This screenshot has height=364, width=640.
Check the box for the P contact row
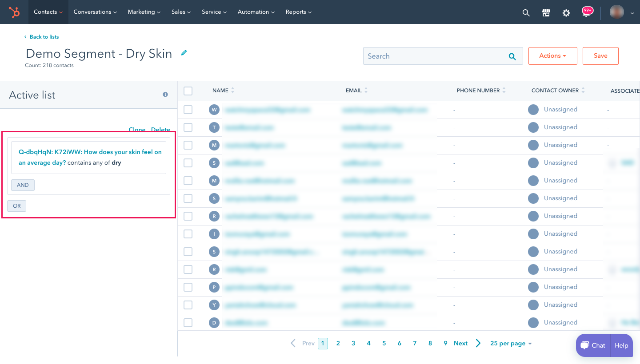click(x=188, y=287)
